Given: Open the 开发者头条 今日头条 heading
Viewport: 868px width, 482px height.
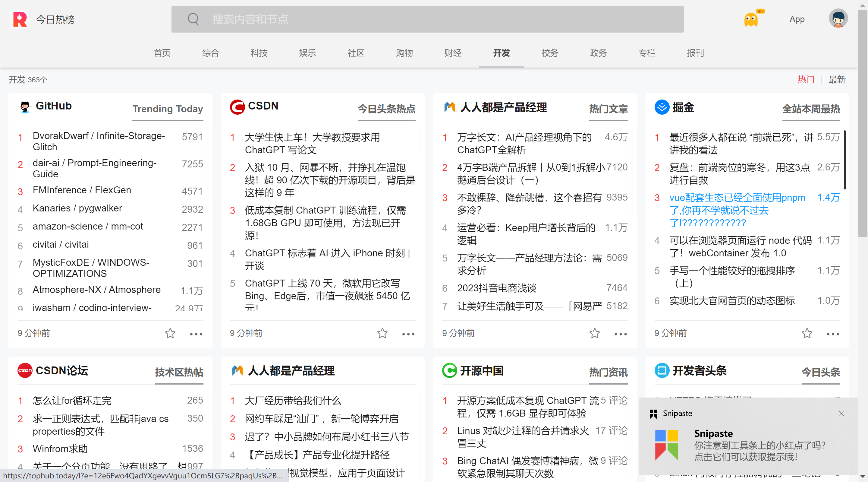Looking at the screenshot, I should pos(820,372).
